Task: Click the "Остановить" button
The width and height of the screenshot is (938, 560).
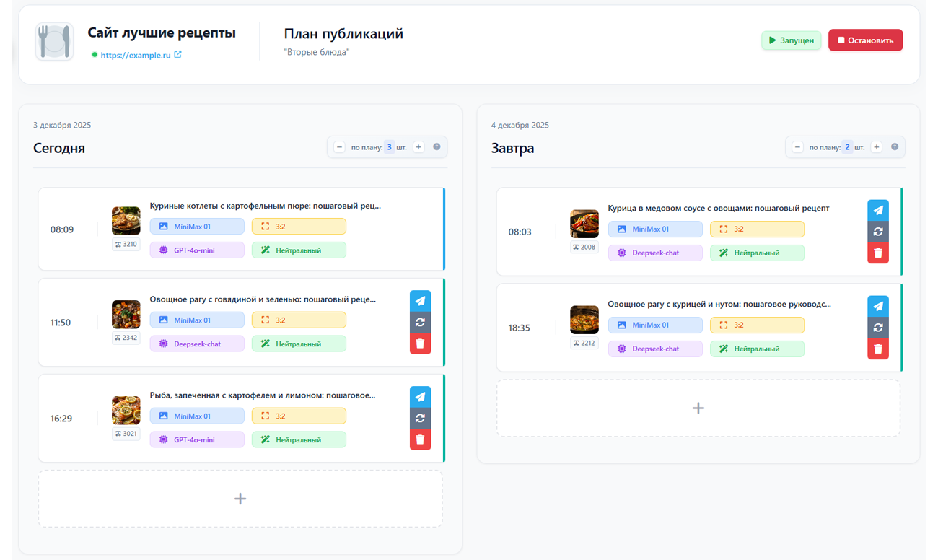Action: (865, 40)
